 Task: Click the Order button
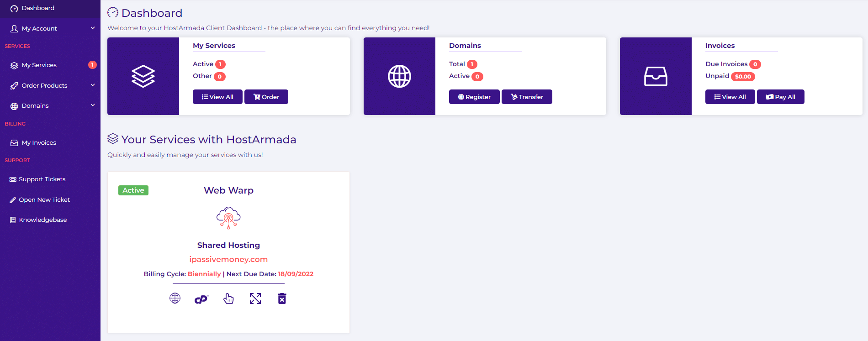[x=266, y=97]
